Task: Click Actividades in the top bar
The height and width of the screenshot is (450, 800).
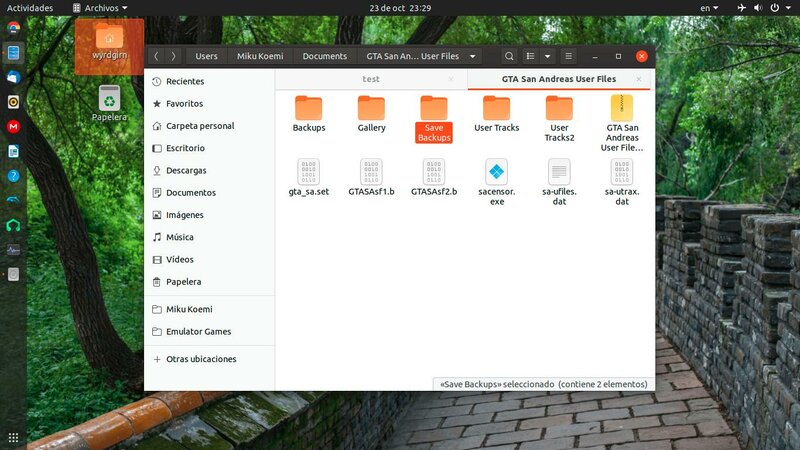Action: coord(30,7)
